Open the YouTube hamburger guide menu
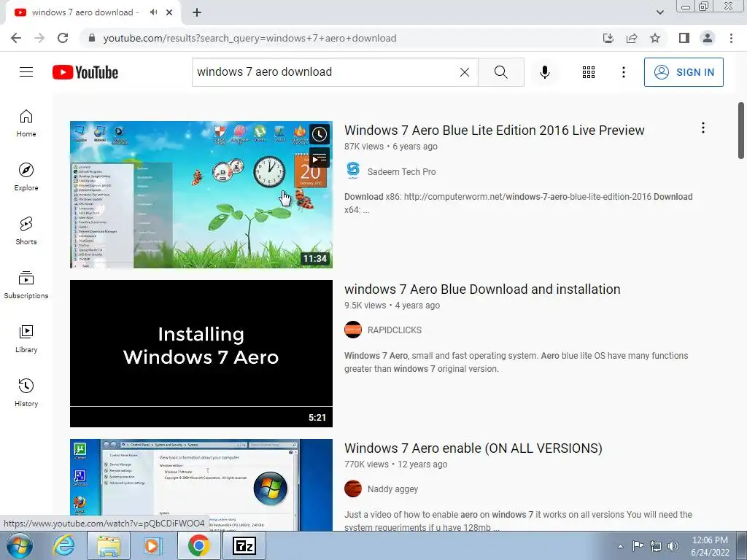This screenshot has width=747, height=560. (26, 72)
